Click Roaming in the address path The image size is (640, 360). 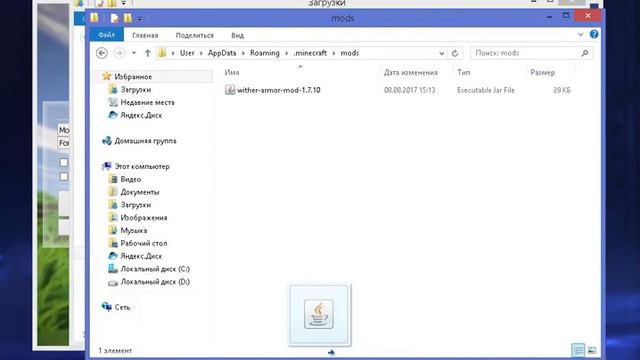point(264,53)
